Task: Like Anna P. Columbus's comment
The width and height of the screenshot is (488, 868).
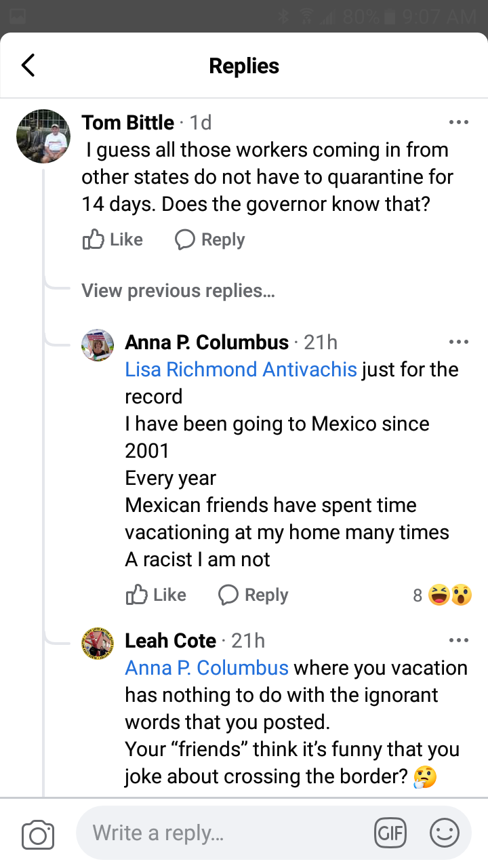Action: tap(156, 595)
